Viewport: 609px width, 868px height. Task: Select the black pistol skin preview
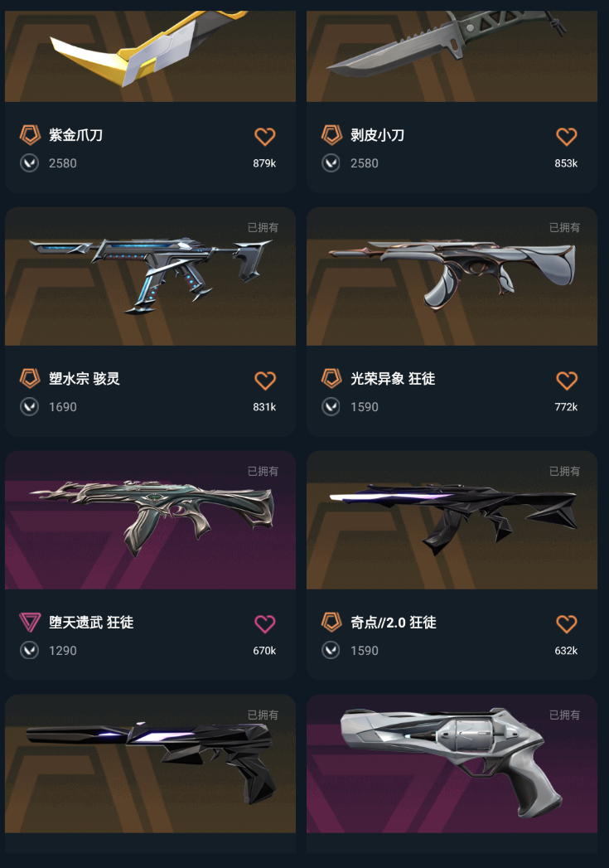151,764
